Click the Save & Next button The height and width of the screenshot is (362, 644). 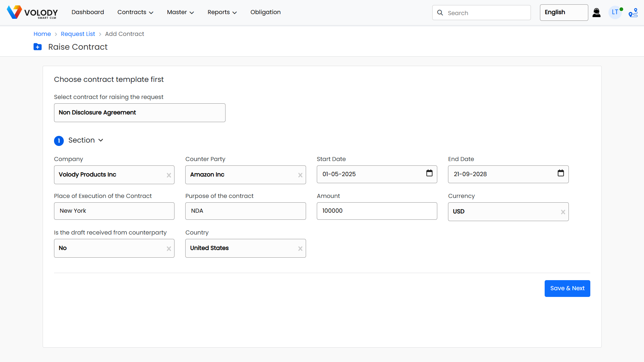(567, 289)
